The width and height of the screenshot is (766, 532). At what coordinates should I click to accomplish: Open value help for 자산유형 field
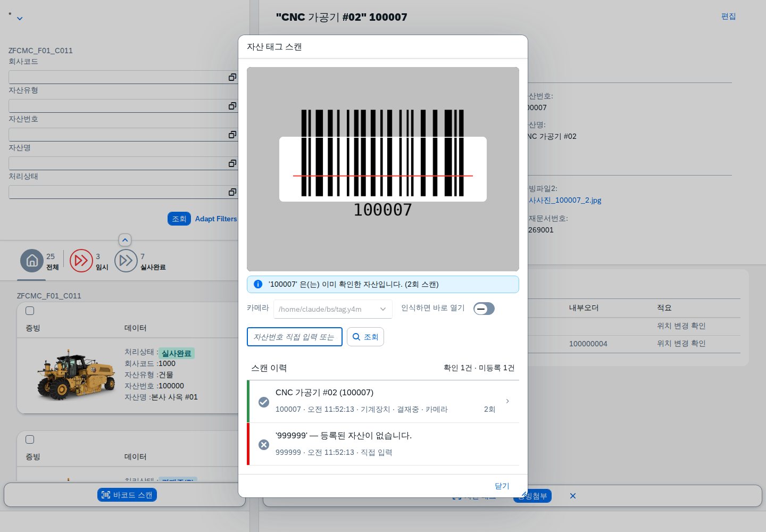click(232, 106)
